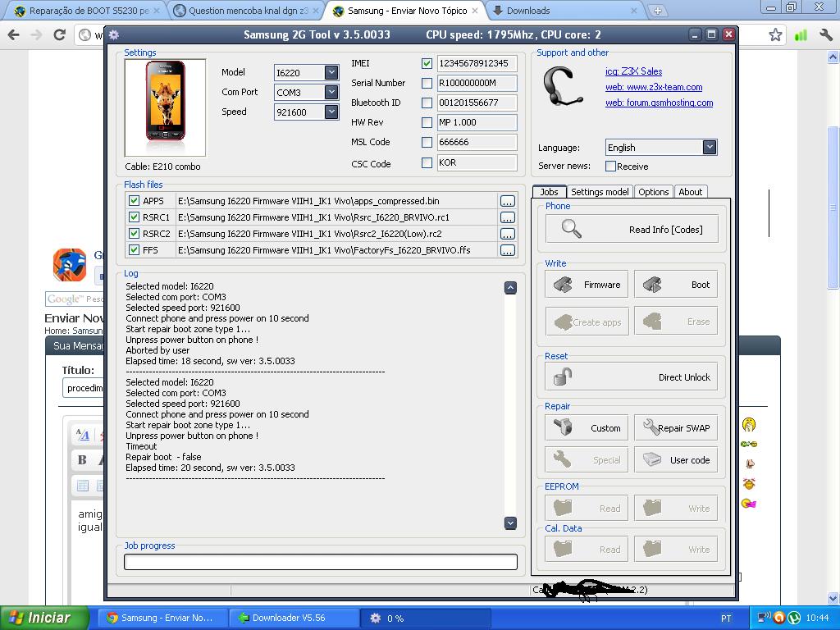Switch to the Settings model tab
Viewport: 840px width, 630px height.
(x=600, y=192)
